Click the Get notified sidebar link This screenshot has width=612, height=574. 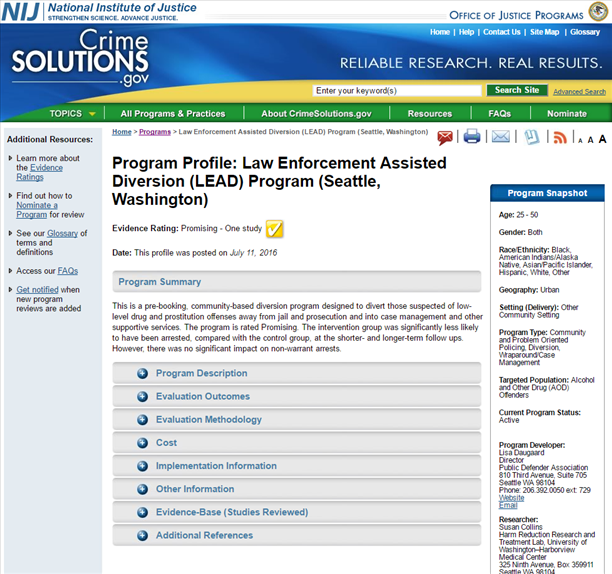click(x=37, y=290)
